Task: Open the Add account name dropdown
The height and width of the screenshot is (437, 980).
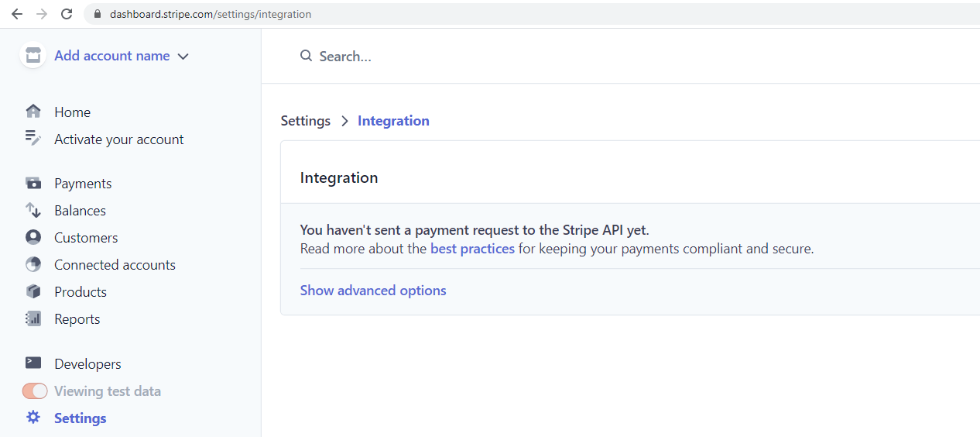Action: (122, 56)
